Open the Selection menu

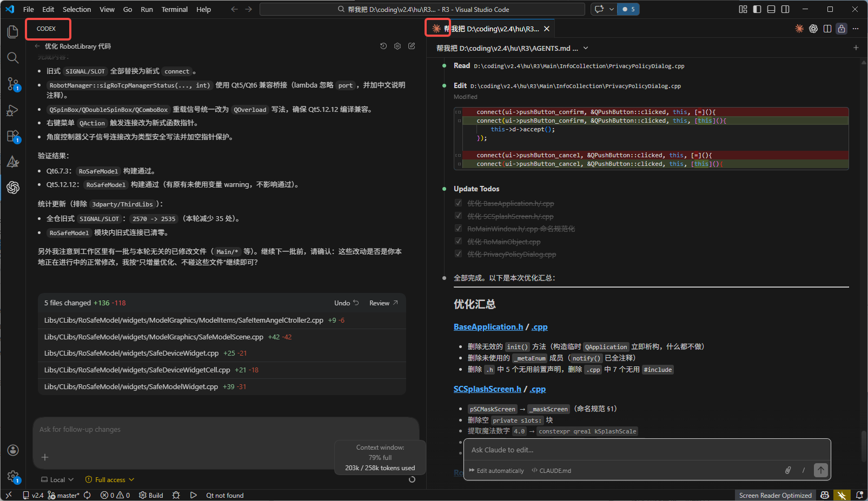pos(77,9)
